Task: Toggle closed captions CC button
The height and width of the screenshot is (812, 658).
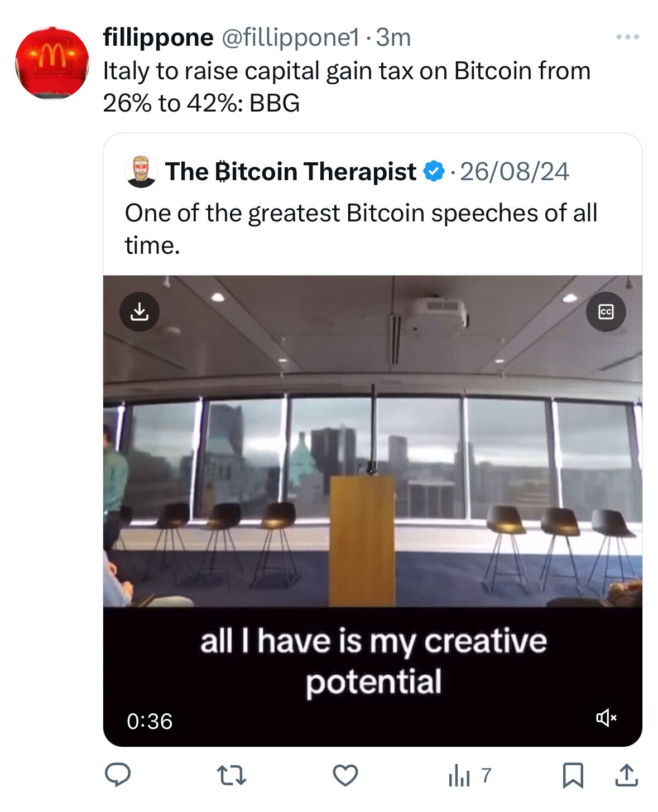Action: click(606, 312)
